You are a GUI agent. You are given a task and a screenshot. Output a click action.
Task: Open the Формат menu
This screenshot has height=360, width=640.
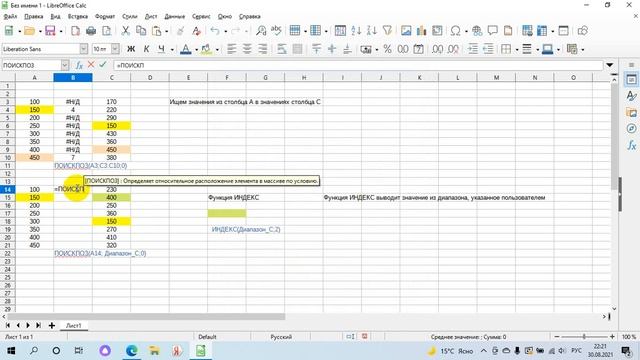pos(105,16)
